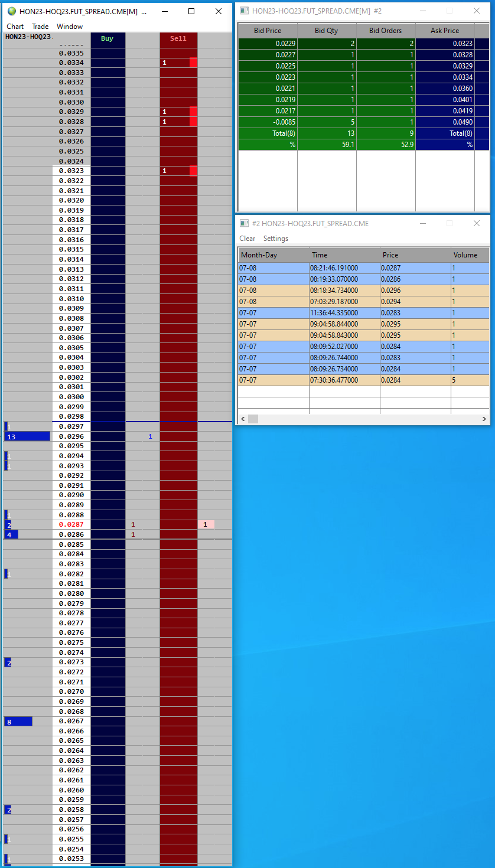Click the 8 bid quantity bar at 0.0267
The image size is (495, 868).
18,722
